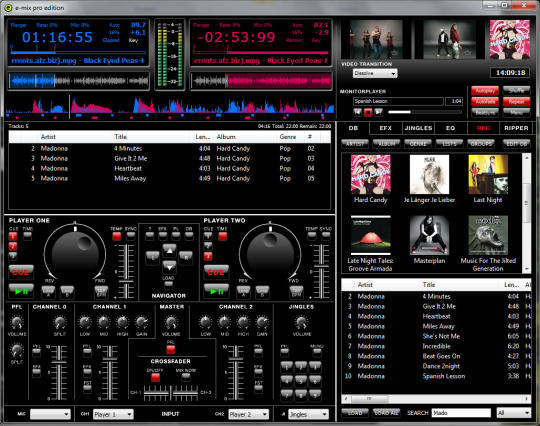Click Monitorplayer stop button
540x426 pixels.
[x=368, y=112]
